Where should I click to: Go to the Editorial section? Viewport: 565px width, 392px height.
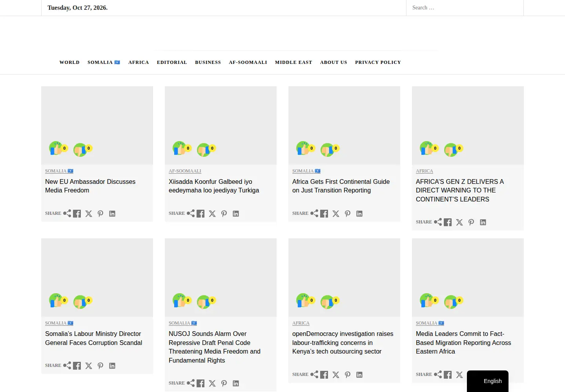(x=172, y=62)
